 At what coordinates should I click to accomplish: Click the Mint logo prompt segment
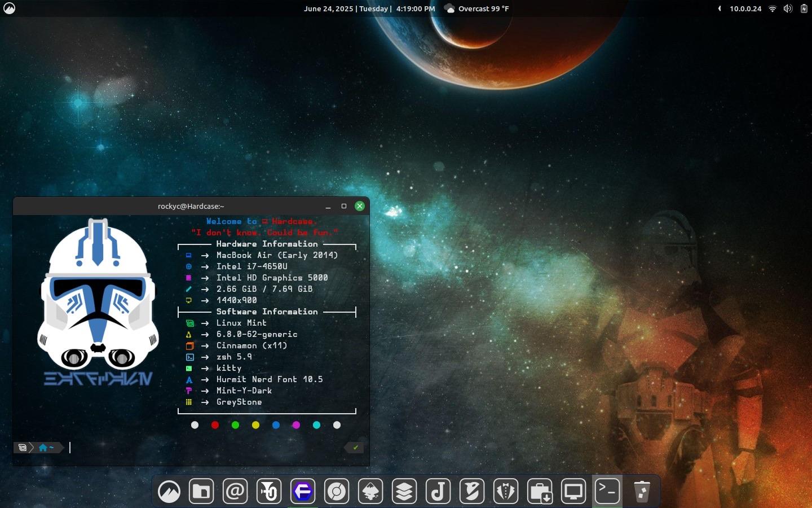(x=23, y=448)
